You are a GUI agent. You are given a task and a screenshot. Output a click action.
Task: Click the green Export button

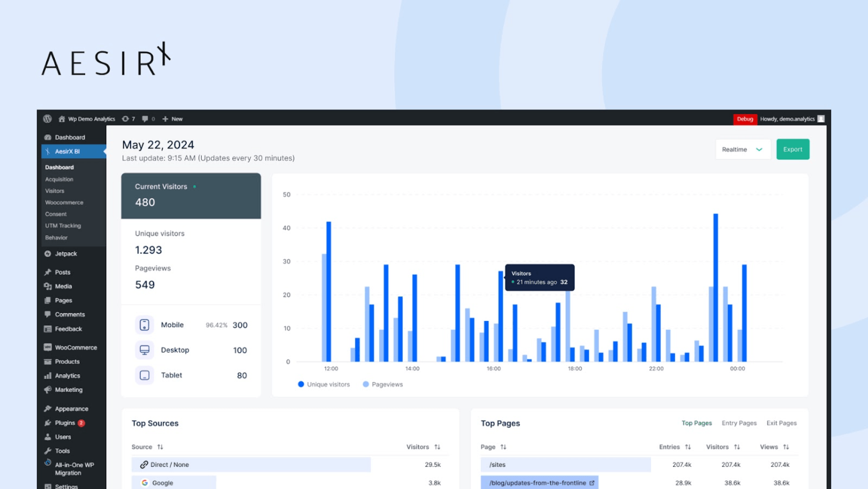[792, 149]
